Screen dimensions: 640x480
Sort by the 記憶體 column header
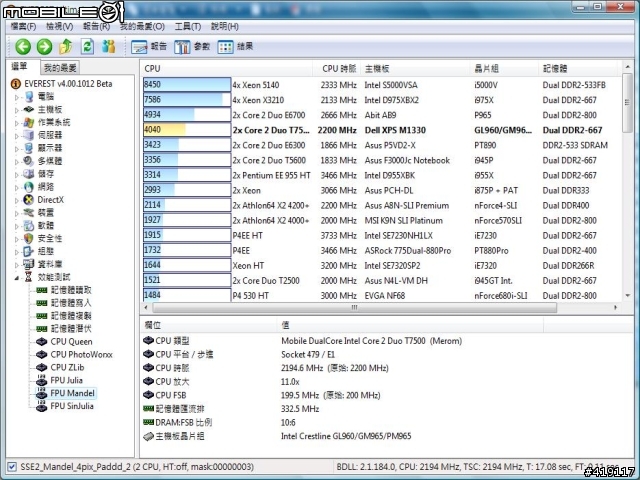click(x=579, y=69)
